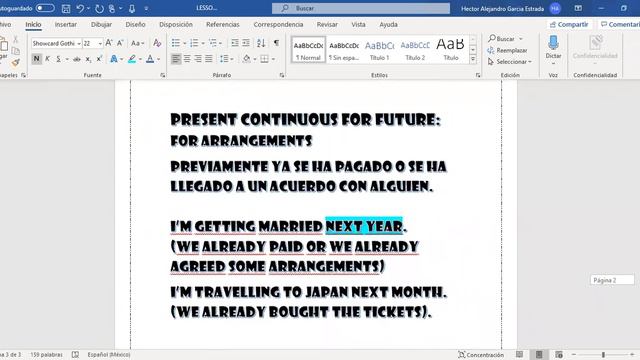This screenshot has height=360, width=640.
Task: Click the Buscar button in Edición
Action: click(505, 39)
